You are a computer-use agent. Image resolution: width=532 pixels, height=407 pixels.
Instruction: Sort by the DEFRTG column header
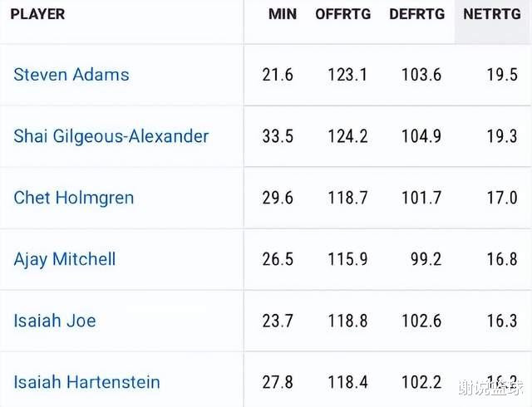pos(416,15)
